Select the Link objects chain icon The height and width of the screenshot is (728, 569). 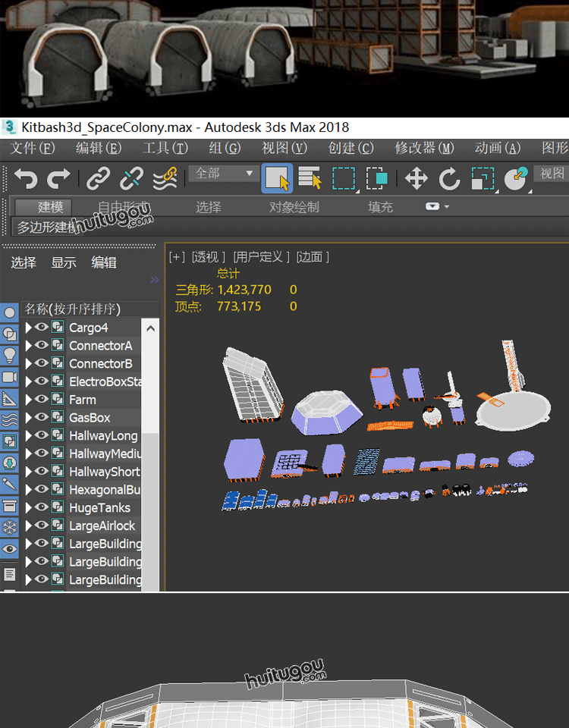(x=99, y=178)
